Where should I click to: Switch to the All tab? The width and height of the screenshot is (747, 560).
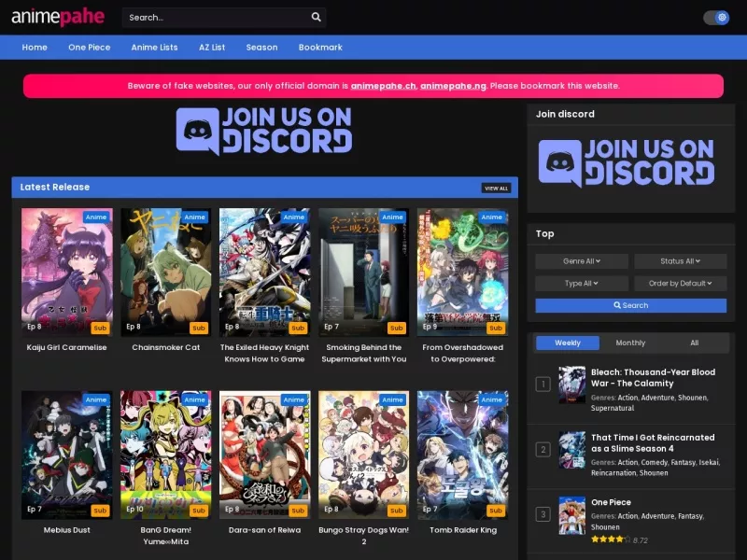pos(694,343)
